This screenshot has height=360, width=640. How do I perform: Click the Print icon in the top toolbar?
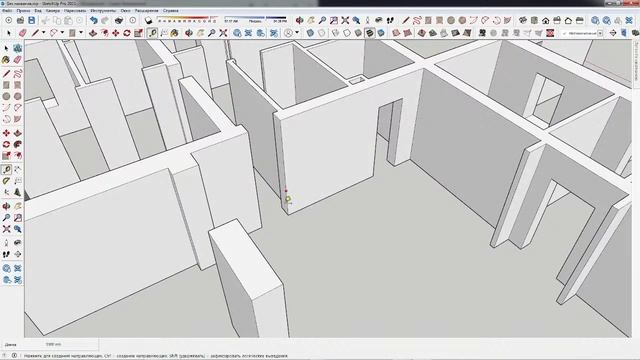119,20
